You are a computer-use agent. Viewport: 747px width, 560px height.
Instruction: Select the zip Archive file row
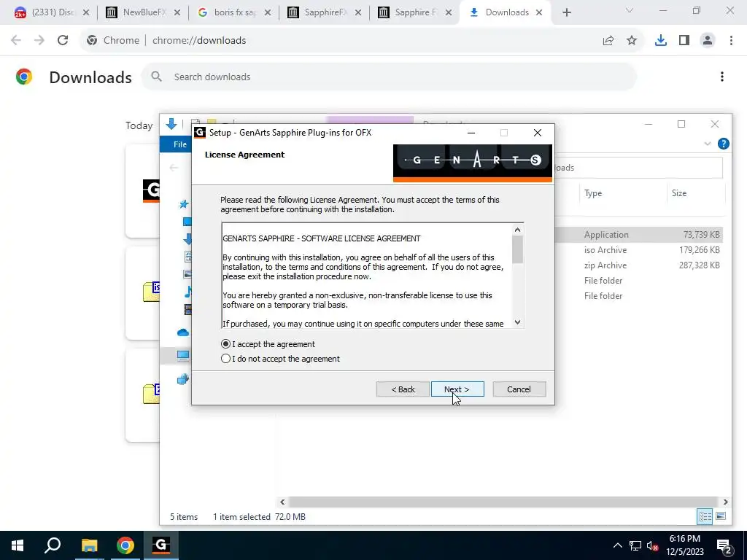point(638,265)
